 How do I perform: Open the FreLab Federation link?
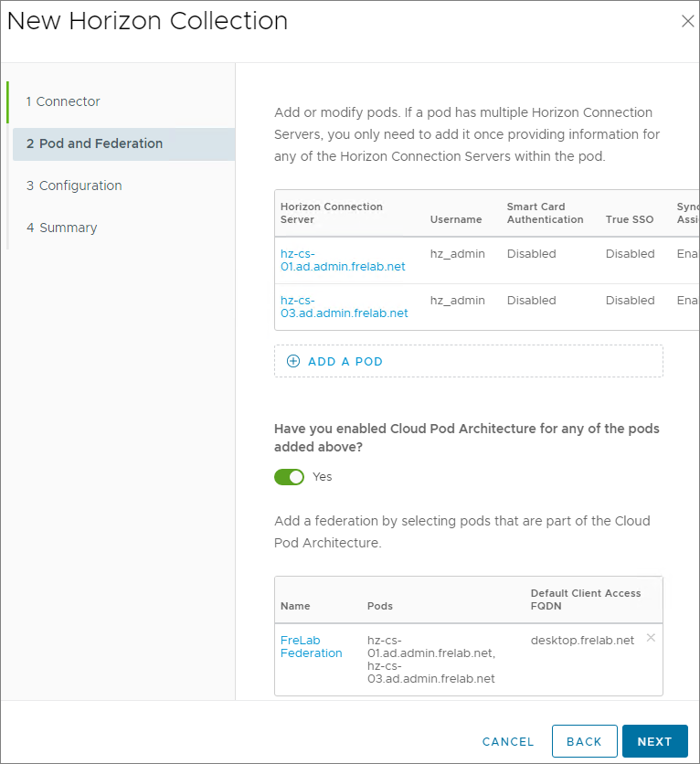tap(311, 647)
